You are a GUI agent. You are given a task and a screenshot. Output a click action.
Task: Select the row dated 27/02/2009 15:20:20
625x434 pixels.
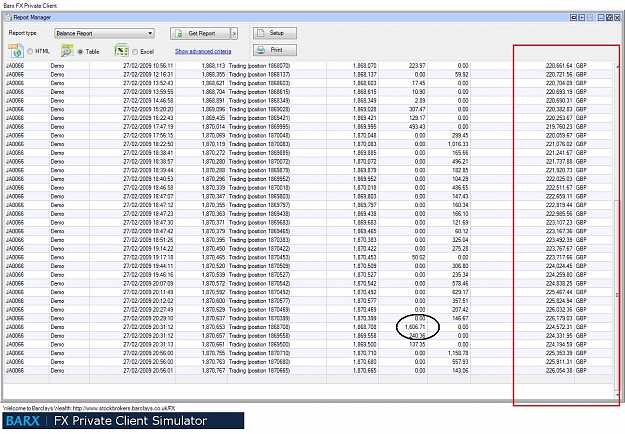(308, 109)
